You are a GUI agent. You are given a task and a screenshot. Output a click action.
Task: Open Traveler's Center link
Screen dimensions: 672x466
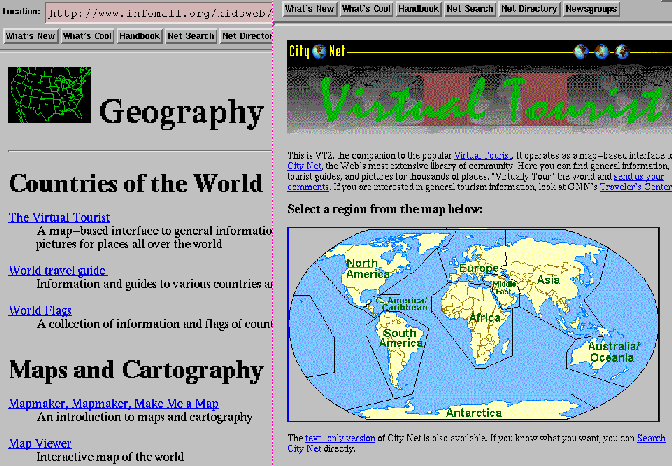pos(636,187)
